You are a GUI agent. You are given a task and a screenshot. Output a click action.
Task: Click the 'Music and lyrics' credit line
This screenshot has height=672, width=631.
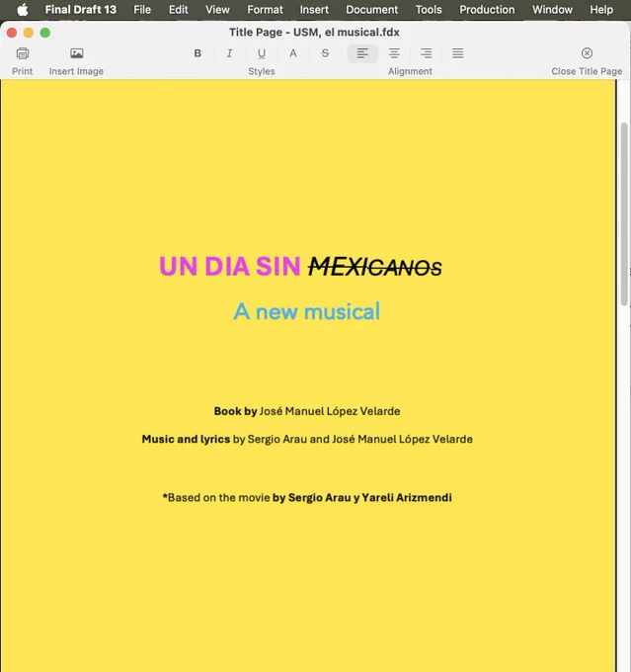point(307,440)
